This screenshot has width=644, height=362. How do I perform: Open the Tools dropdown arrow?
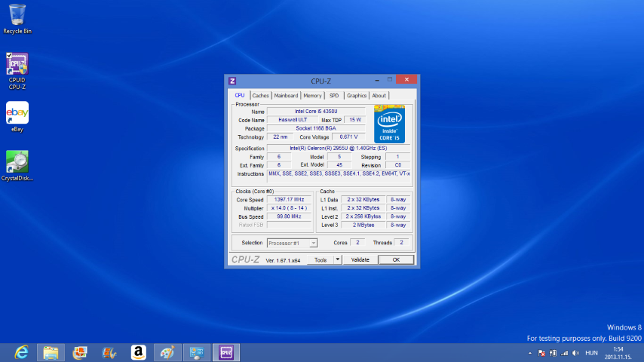tap(337, 259)
